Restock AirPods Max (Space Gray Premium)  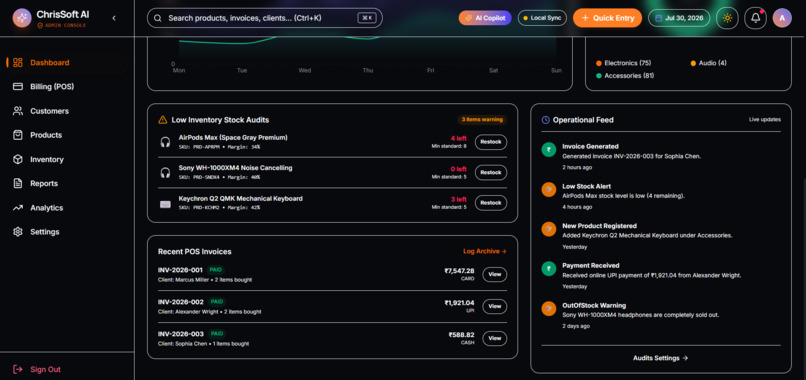coord(490,142)
